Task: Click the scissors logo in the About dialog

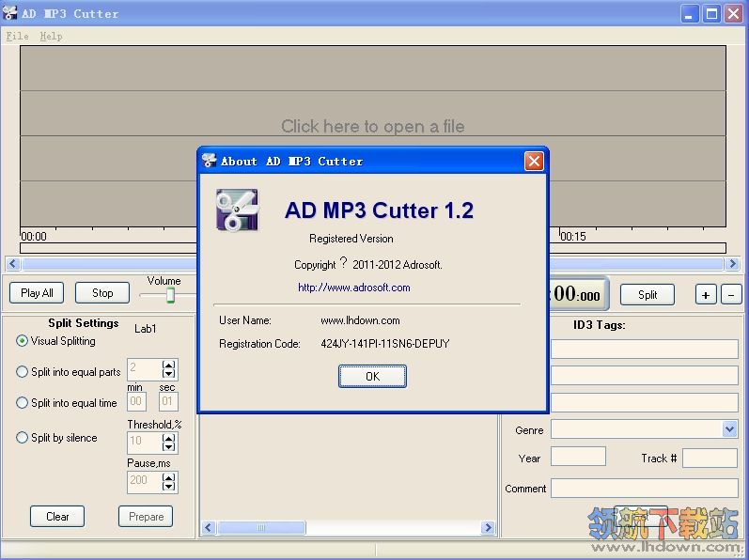Action: click(237, 210)
